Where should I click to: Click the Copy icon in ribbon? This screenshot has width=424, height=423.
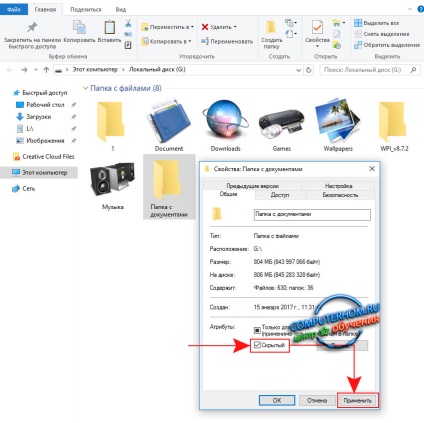pyautogui.click(x=79, y=27)
